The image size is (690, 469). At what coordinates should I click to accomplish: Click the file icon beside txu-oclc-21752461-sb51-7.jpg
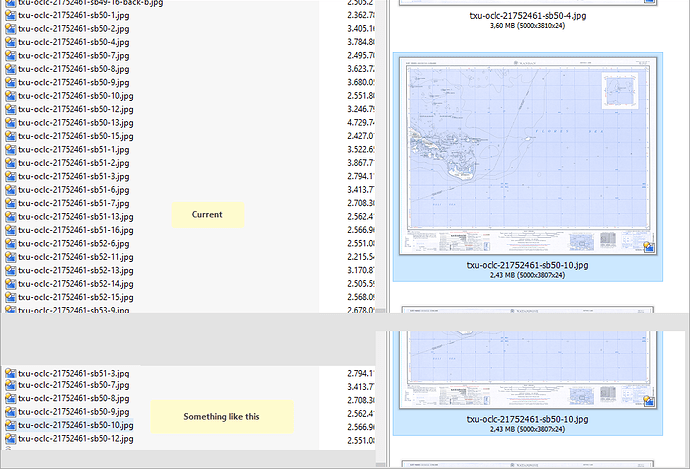click(x=11, y=203)
